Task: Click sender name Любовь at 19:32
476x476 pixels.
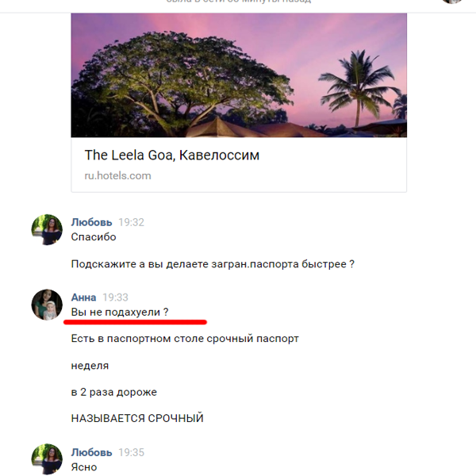Action: coord(91,222)
